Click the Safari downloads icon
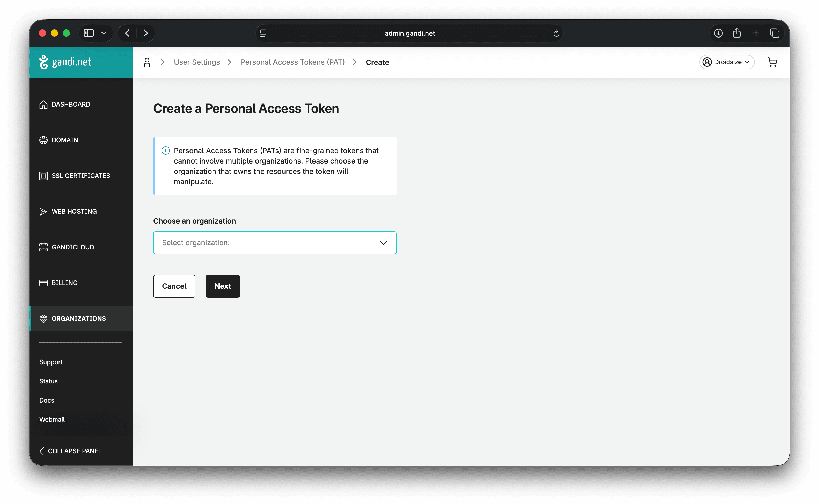This screenshot has height=504, width=819. pyautogui.click(x=718, y=33)
